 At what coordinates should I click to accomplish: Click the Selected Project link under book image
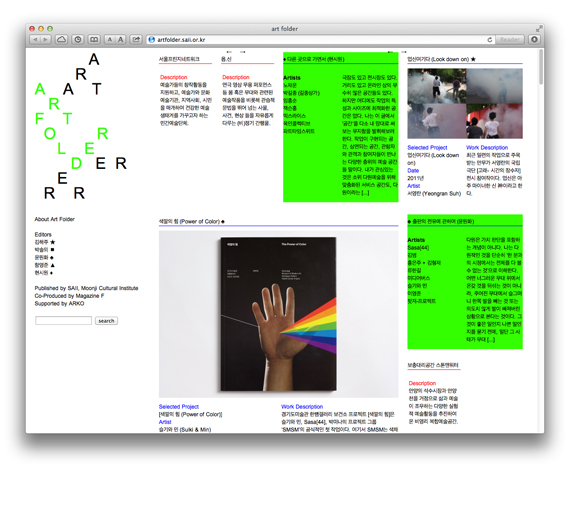click(x=179, y=407)
